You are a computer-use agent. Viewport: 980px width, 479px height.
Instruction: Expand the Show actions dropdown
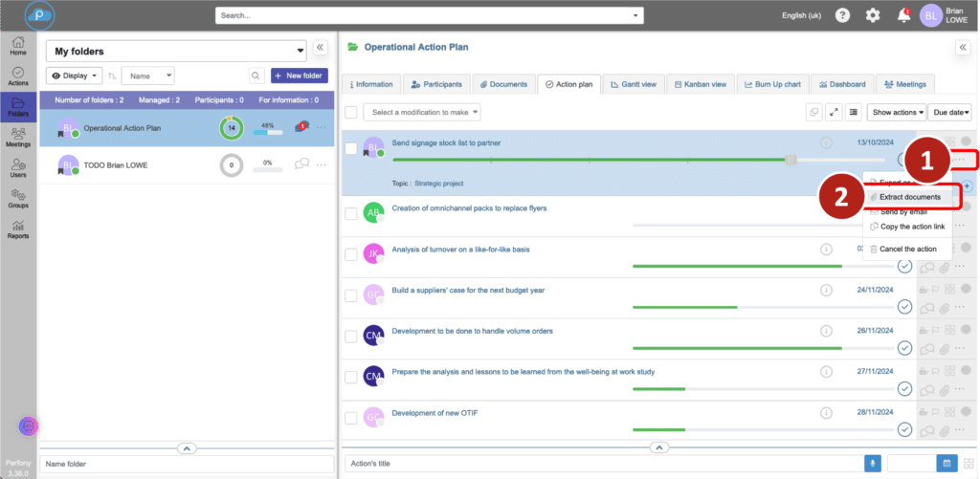[x=896, y=112]
